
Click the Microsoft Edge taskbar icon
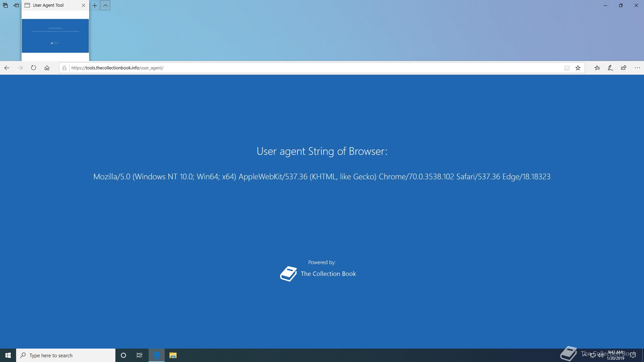[157, 355]
